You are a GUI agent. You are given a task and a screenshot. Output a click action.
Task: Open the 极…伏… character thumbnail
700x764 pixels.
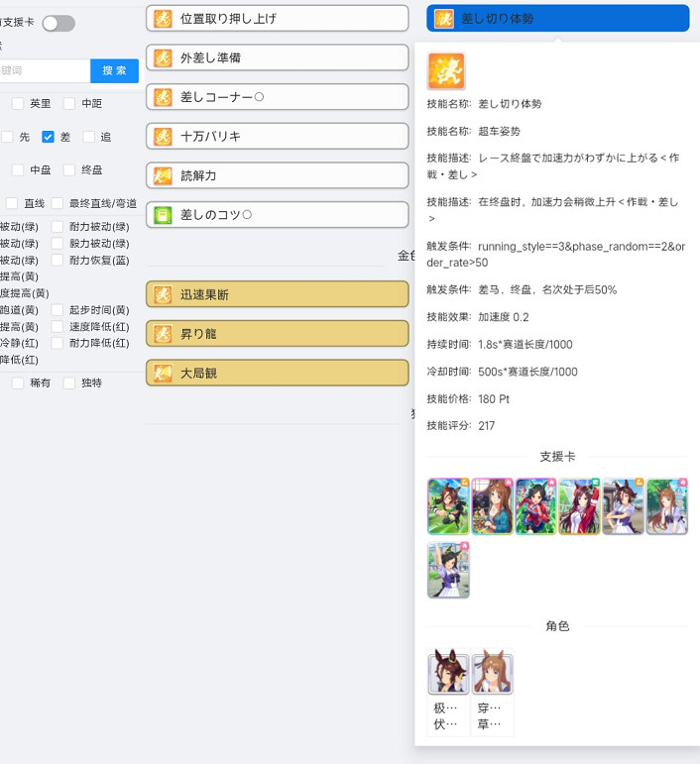[x=448, y=692]
